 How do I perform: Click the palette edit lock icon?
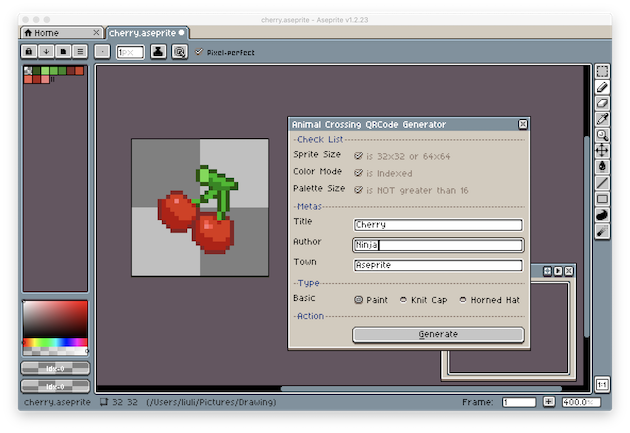[x=29, y=51]
